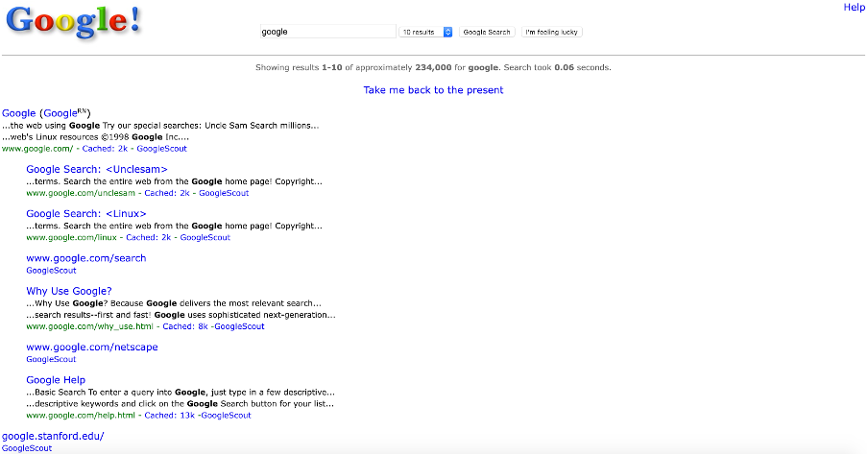Click GoogleScout under google.stanford.edu/

click(x=27, y=448)
